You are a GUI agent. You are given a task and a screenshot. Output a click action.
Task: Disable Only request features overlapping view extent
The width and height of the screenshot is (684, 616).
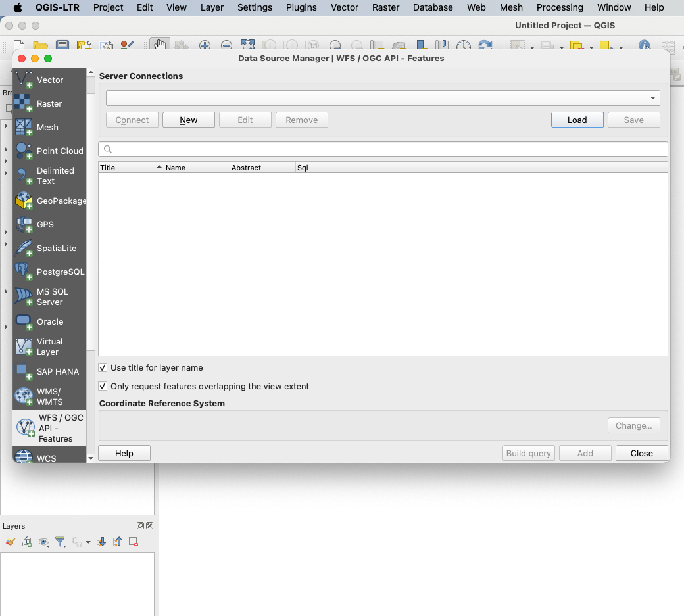click(103, 387)
